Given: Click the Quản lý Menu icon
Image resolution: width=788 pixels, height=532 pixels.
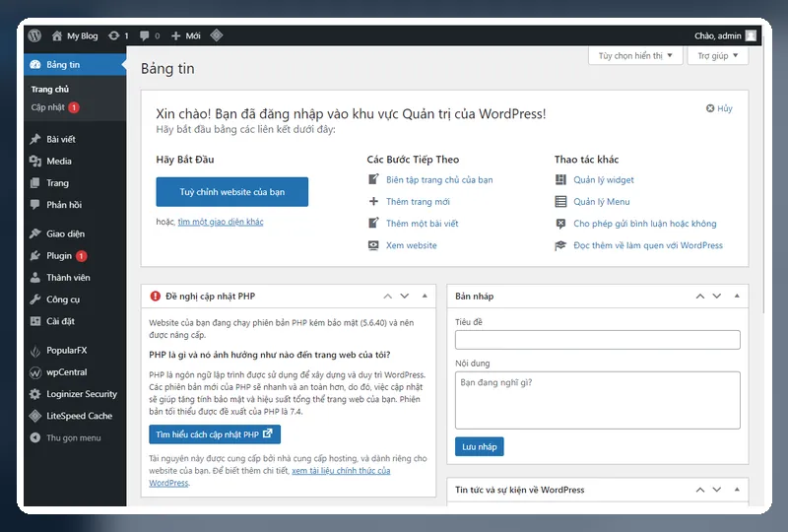Looking at the screenshot, I should click(560, 202).
